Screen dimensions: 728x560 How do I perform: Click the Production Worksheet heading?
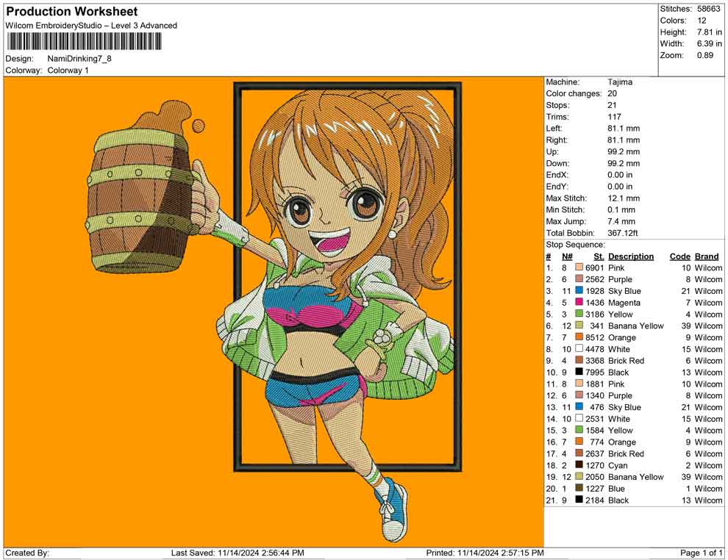tap(71, 12)
